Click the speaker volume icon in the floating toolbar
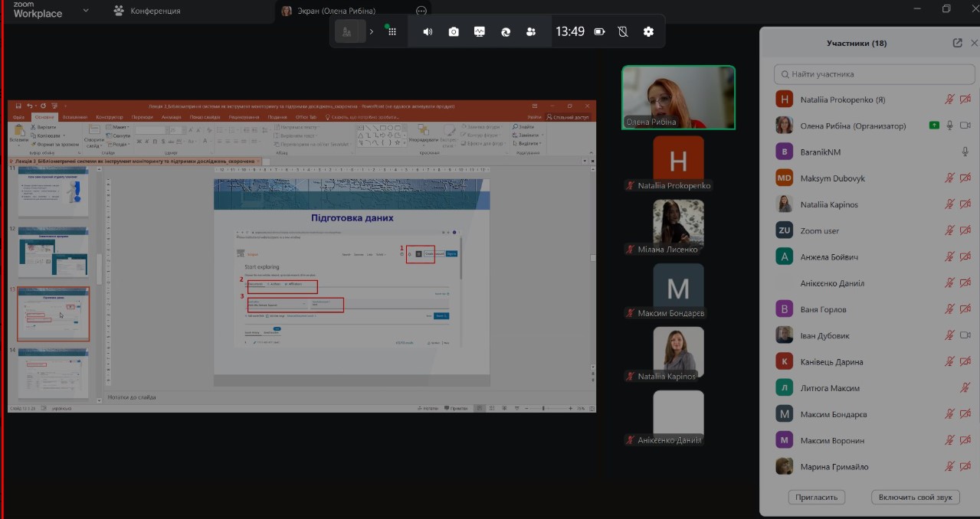 [428, 31]
